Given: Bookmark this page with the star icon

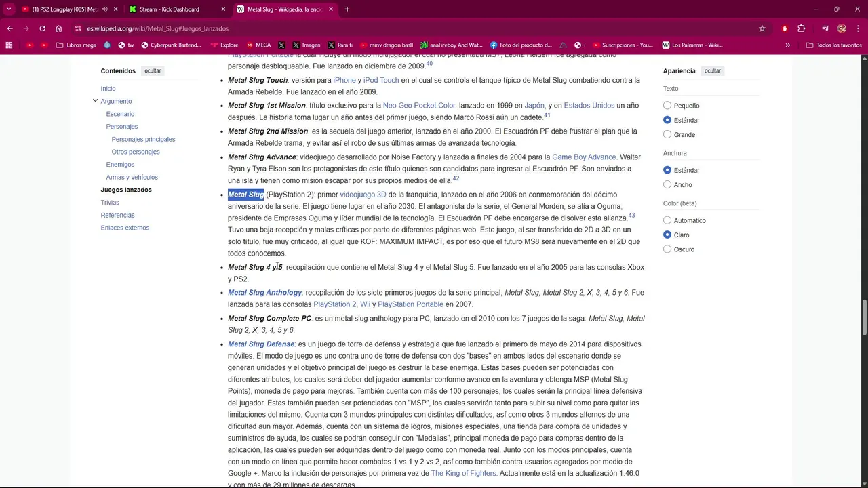Looking at the screenshot, I should (x=762, y=28).
